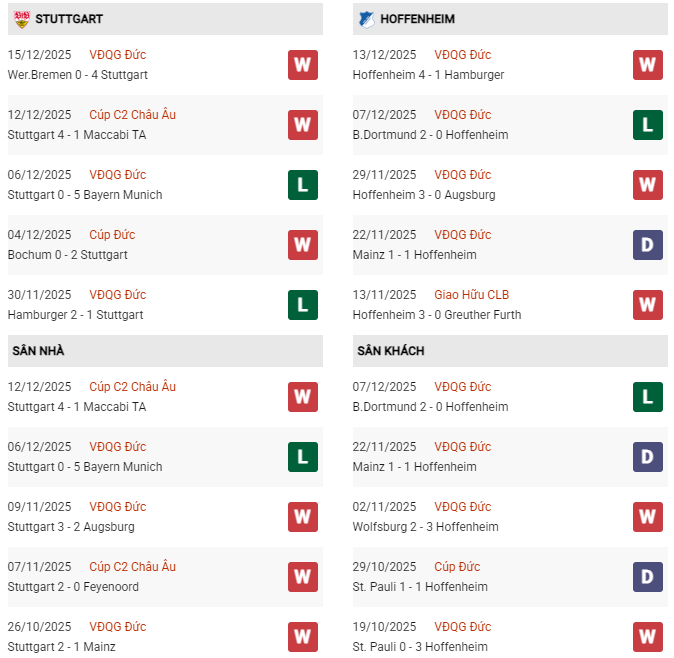This screenshot has width=674, height=658.
Task: Click St. Pauli 0 - 3 Hoffenheim result
Action: (421, 647)
